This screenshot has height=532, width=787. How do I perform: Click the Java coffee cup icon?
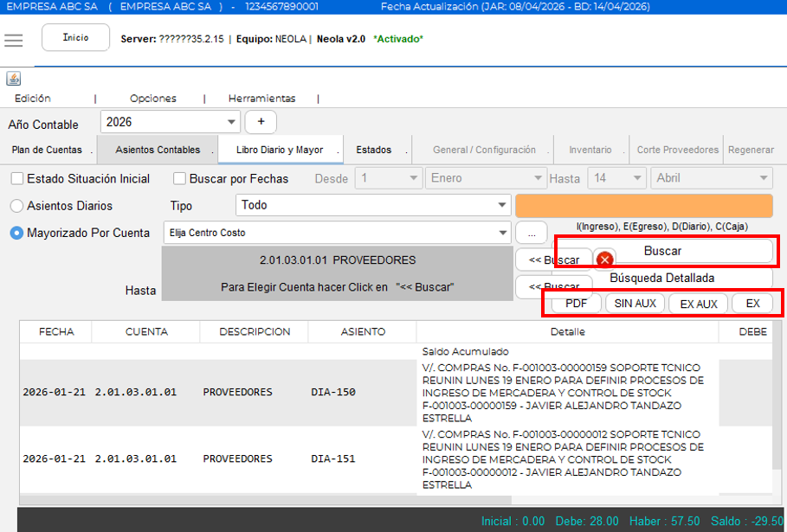pos(14,79)
